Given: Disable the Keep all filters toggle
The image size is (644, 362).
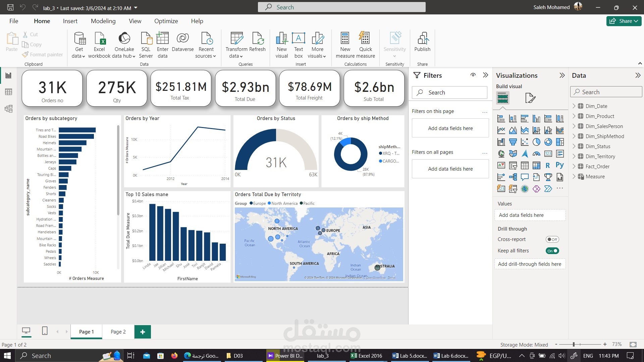Looking at the screenshot, I should click(x=552, y=251).
